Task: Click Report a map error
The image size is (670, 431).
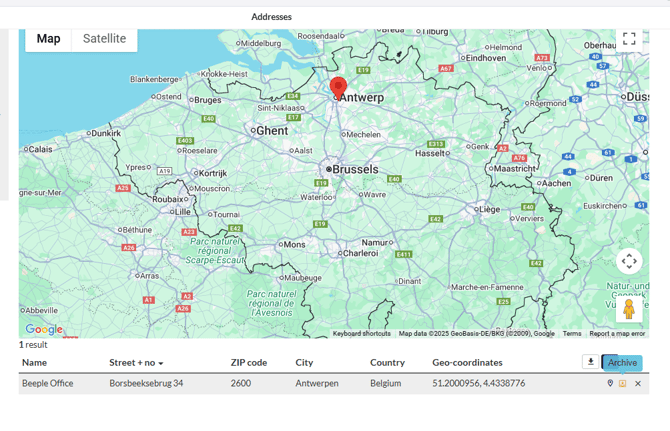Action: [616, 334]
